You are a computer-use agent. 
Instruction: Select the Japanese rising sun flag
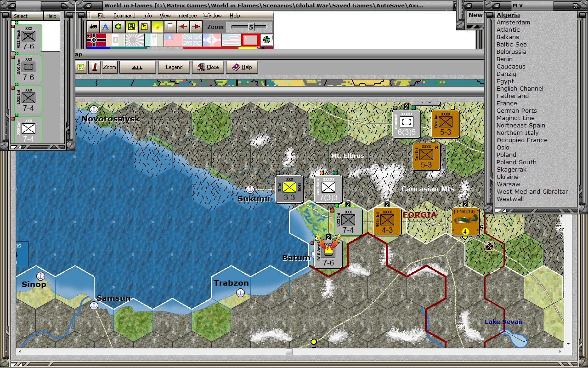coord(135,40)
